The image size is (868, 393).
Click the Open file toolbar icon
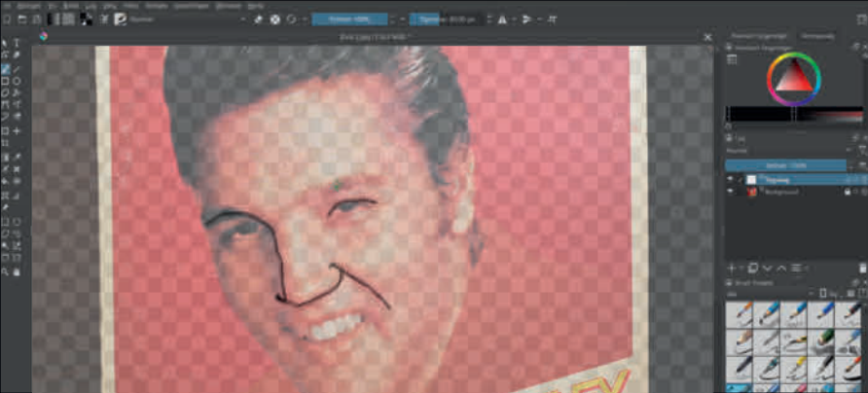point(21,19)
